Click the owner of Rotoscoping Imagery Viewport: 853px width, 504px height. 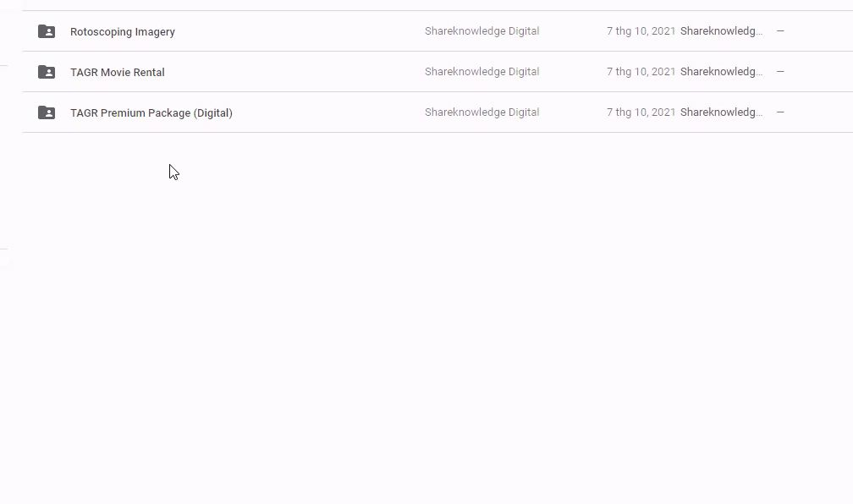482,31
